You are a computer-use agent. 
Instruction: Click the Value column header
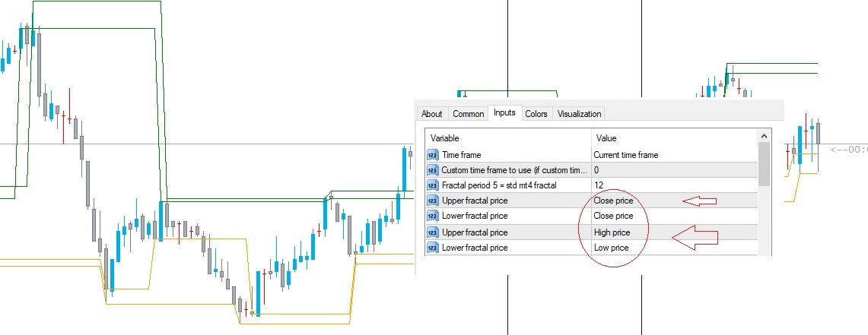(673, 138)
